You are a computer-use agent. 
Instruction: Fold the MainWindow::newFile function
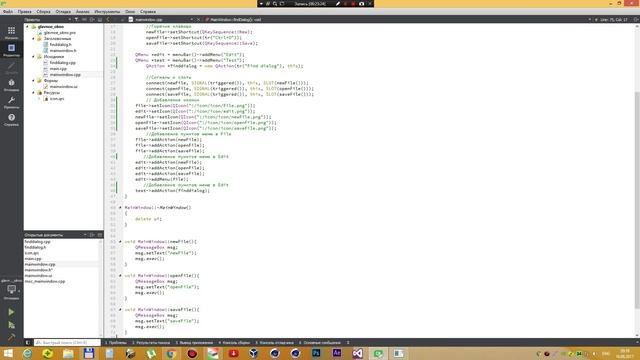(x=120, y=242)
